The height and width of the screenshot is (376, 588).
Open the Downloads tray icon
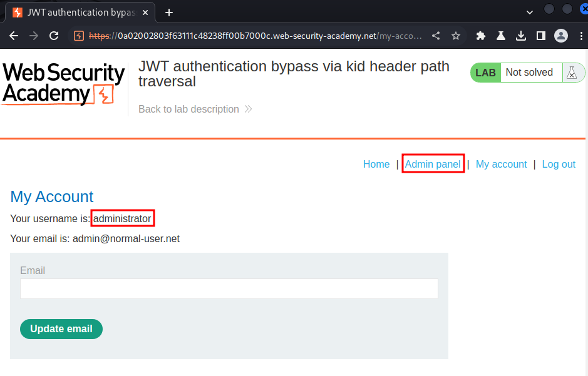521,36
